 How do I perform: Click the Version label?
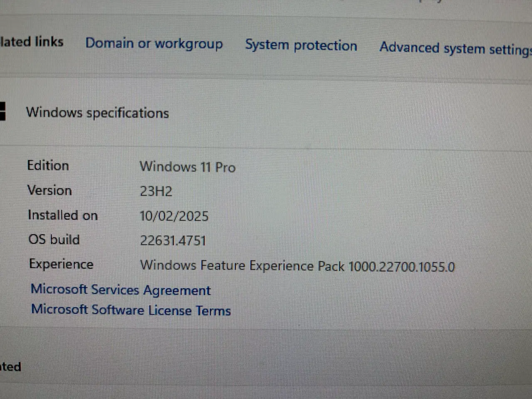[x=50, y=190]
